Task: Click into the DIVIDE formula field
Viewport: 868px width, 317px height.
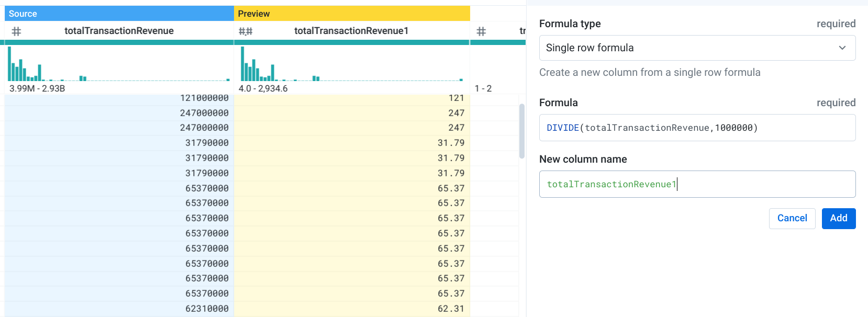Action: (696, 128)
